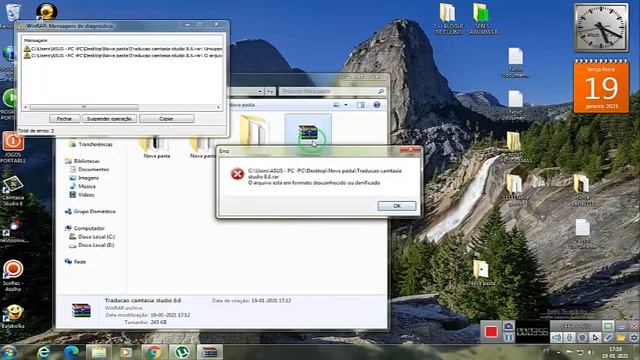The image size is (640, 360).
Task: Select Documentos in Explorer sidebar
Action: point(89,169)
